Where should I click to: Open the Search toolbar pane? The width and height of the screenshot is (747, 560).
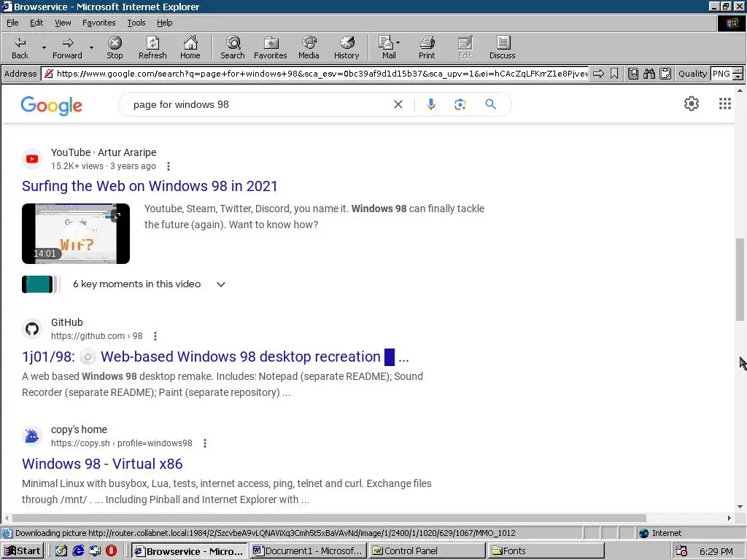233,47
